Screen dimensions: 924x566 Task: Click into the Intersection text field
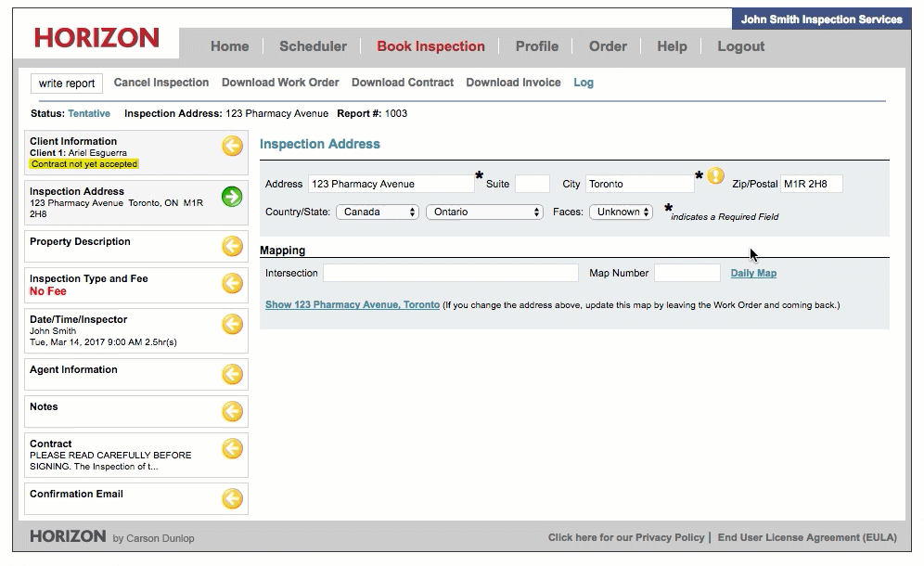point(450,273)
